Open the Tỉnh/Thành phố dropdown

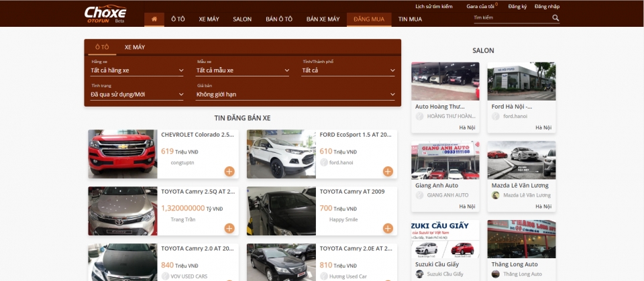tap(348, 70)
